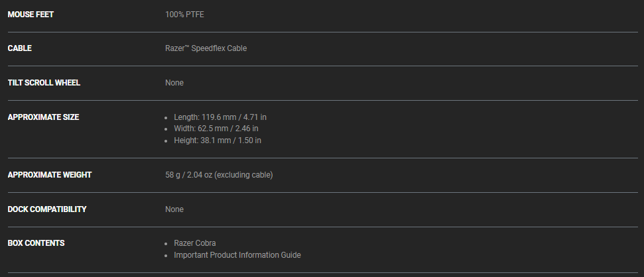The height and width of the screenshot is (277, 644).
Task: Click the Length 119.6 mm line
Action: click(x=220, y=117)
